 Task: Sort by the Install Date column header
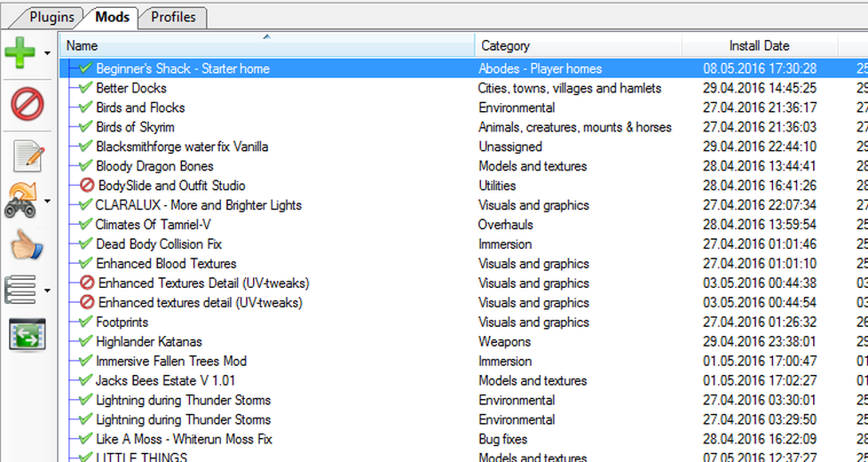click(760, 45)
